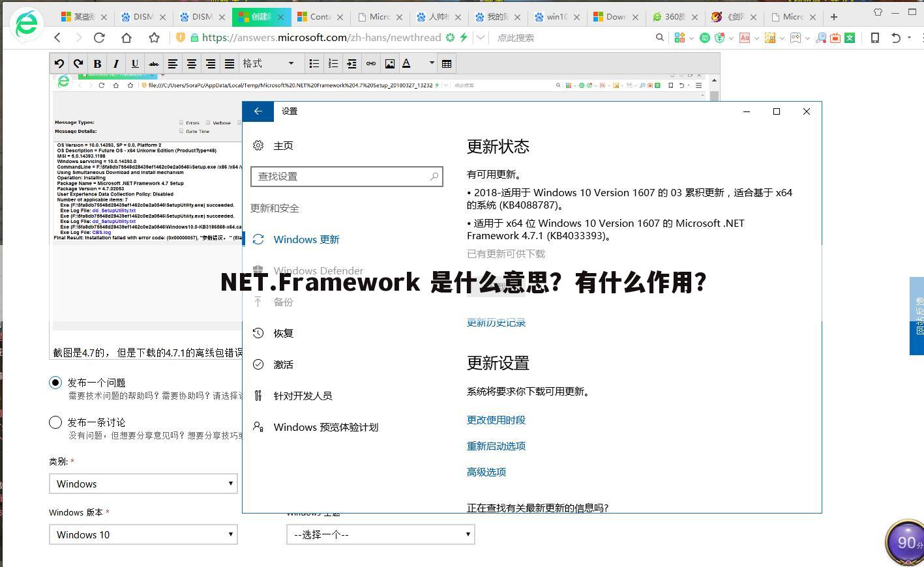The height and width of the screenshot is (567, 924).
Task: Open the browser home page icon
Action: pos(127,38)
